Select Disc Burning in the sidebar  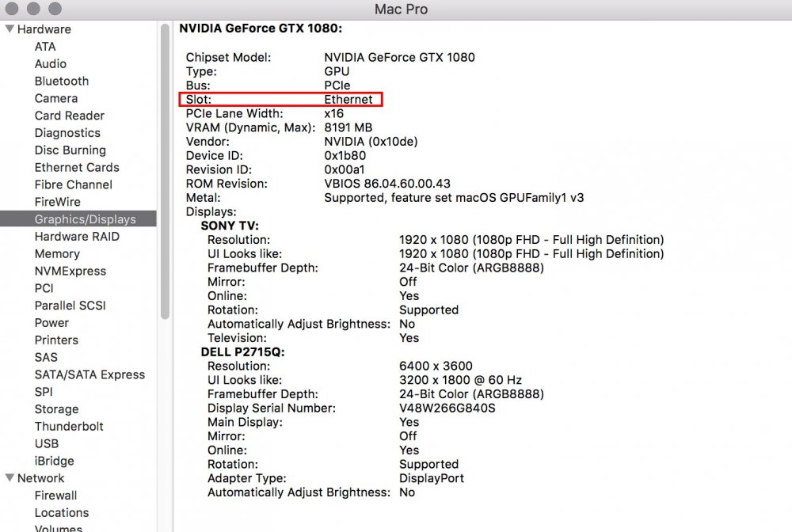point(70,150)
